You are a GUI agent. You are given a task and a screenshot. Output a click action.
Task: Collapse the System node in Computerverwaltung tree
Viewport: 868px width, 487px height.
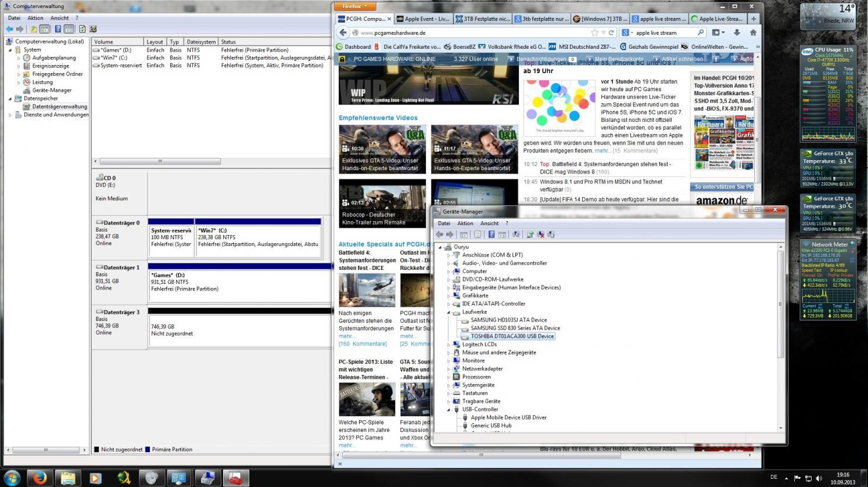click(10, 50)
